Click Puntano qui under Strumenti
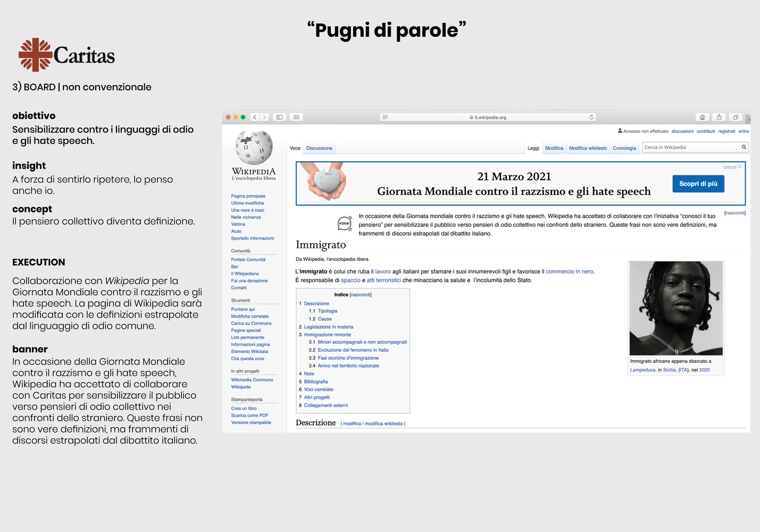Viewport: 760px width, 532px height. point(243,309)
